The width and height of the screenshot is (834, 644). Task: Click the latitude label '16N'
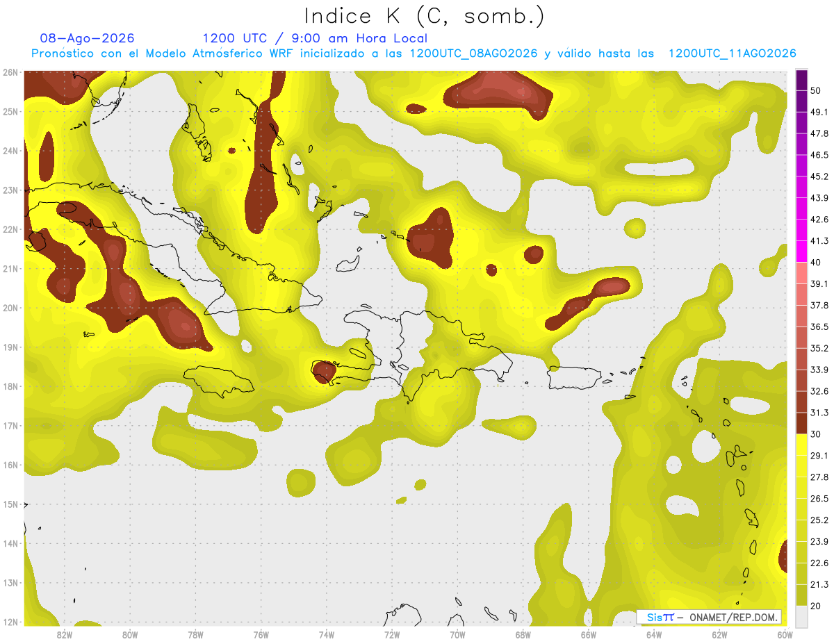coord(10,465)
